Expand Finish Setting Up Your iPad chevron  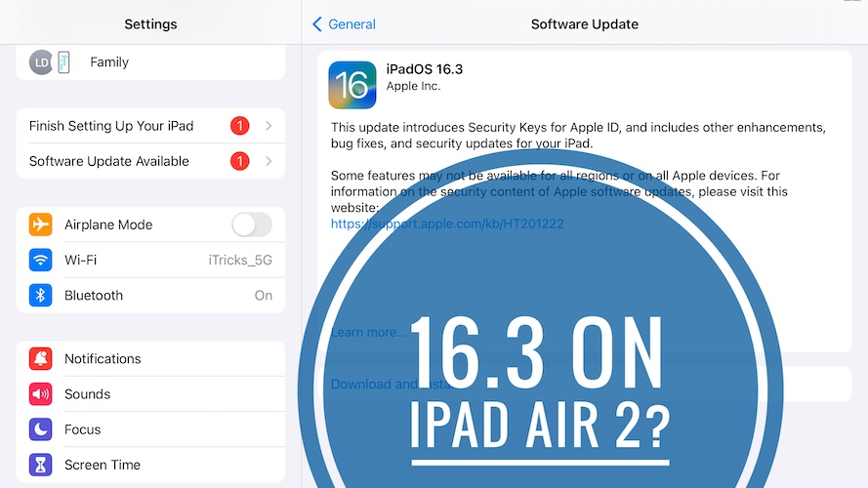[x=269, y=126]
